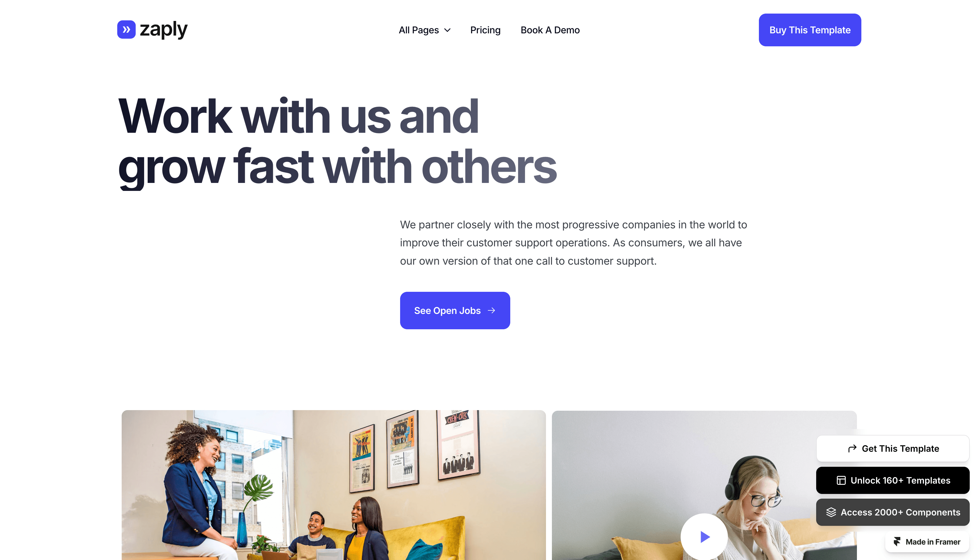Click the share arrow icon on Get This Template

852,448
